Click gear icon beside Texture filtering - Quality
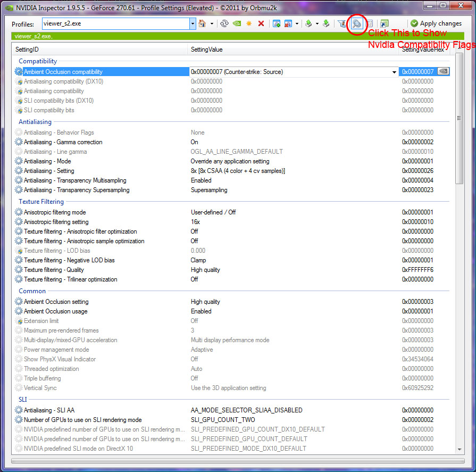This screenshot has width=476, height=472. [19, 270]
